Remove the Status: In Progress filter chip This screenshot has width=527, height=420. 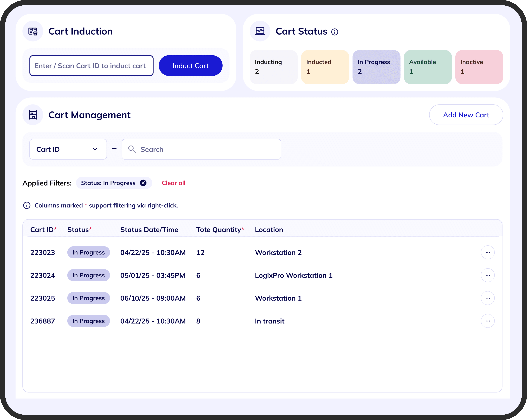click(x=143, y=183)
